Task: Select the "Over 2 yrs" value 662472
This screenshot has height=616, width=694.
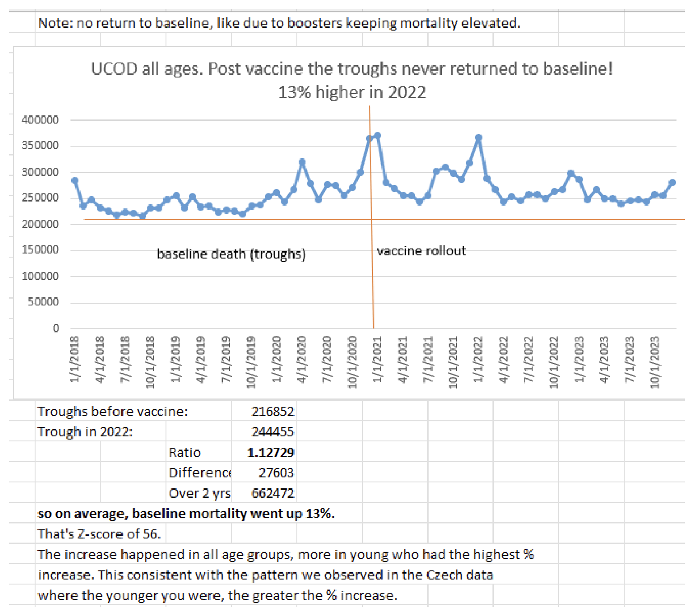Action: [273, 493]
